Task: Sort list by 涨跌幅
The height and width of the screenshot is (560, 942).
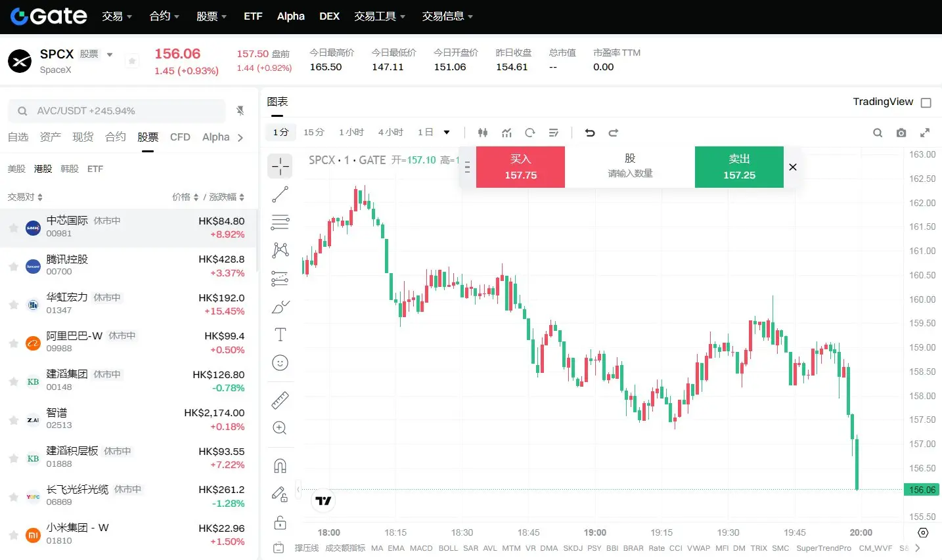Action: [x=227, y=197]
